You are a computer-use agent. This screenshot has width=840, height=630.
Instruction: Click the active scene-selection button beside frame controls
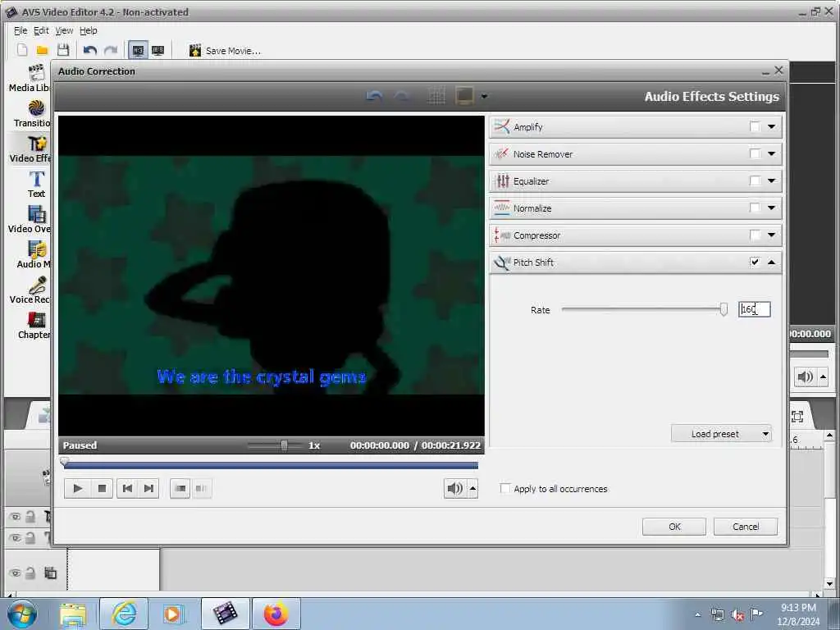pos(180,488)
